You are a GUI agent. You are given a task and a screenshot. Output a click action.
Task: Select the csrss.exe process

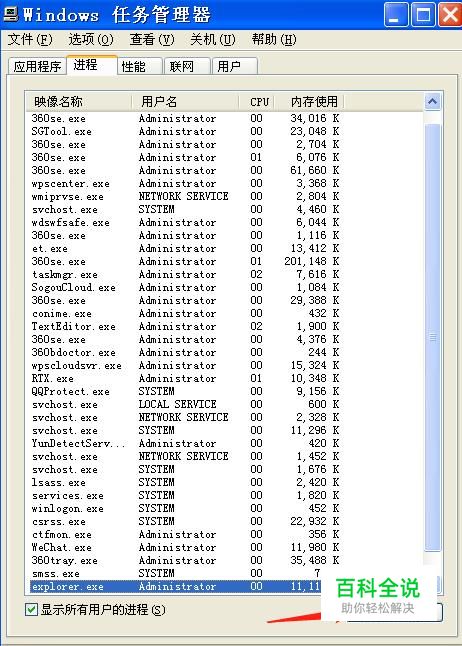click(185, 522)
